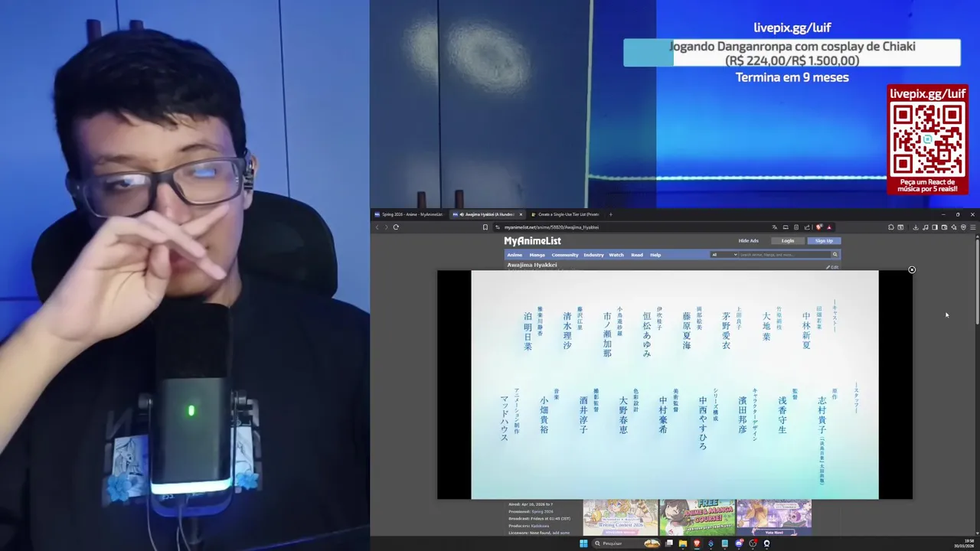The width and height of the screenshot is (980, 551).
Task: Click the Spring 2026 premiered link
Action: pyautogui.click(x=541, y=511)
